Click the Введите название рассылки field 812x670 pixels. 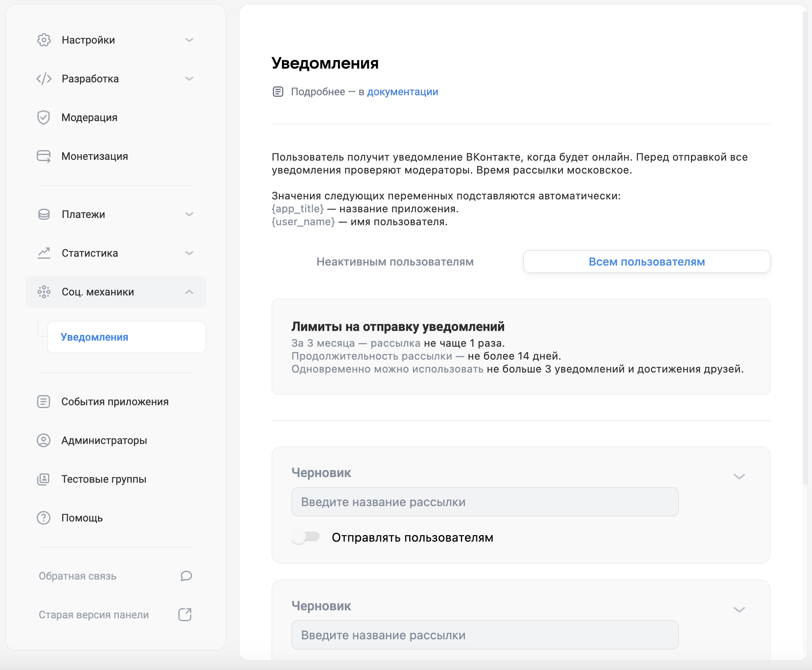pyautogui.click(x=484, y=502)
